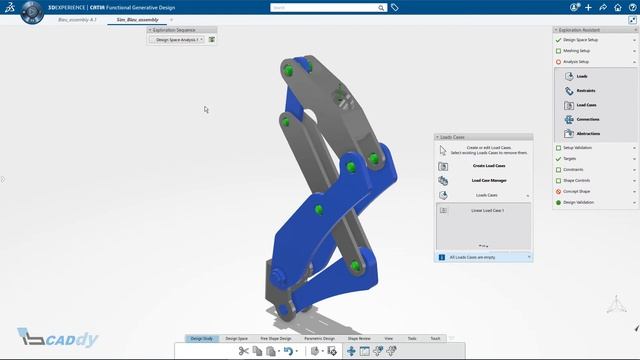Open the user profile icon
This screenshot has height=360, width=640.
574,7
